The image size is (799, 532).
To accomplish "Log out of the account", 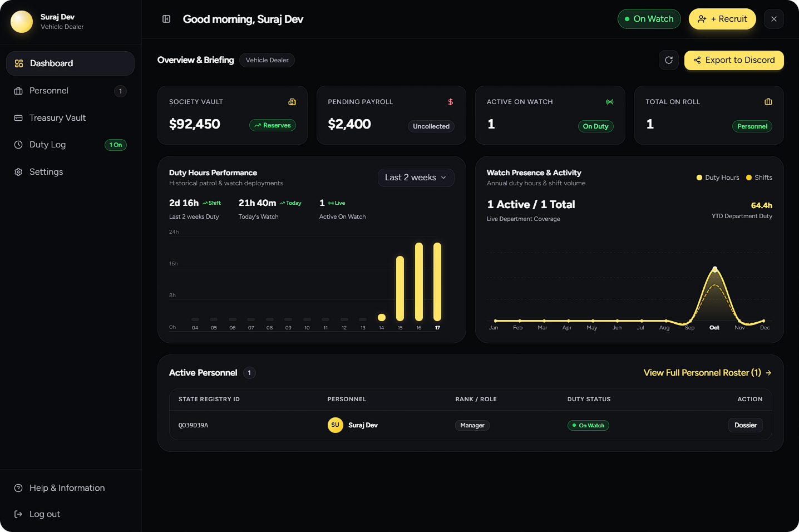I will click(70, 514).
